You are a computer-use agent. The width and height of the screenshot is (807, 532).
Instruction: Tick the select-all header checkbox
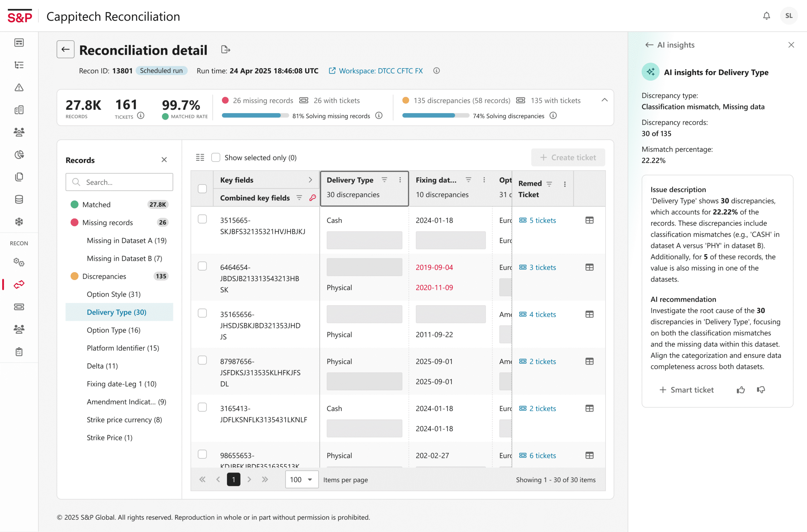[x=202, y=189]
